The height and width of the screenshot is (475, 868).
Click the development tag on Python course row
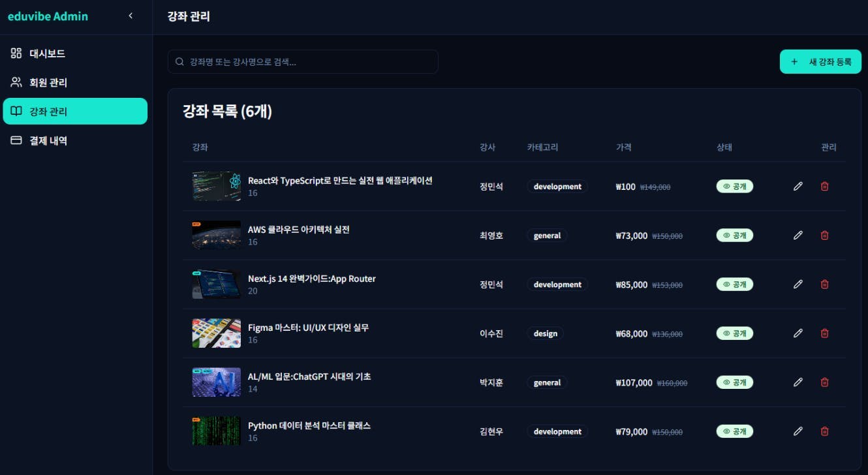coord(557,431)
